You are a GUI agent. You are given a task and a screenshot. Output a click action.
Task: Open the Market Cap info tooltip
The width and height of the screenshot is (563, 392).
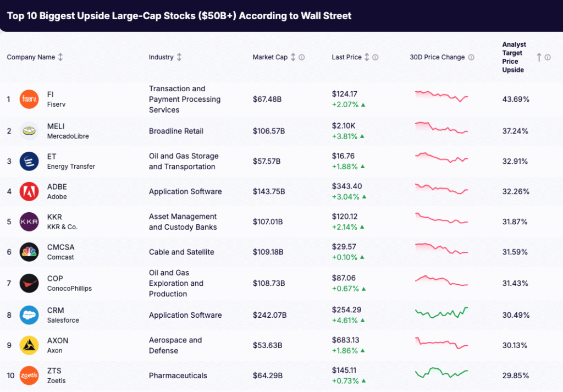(302, 57)
